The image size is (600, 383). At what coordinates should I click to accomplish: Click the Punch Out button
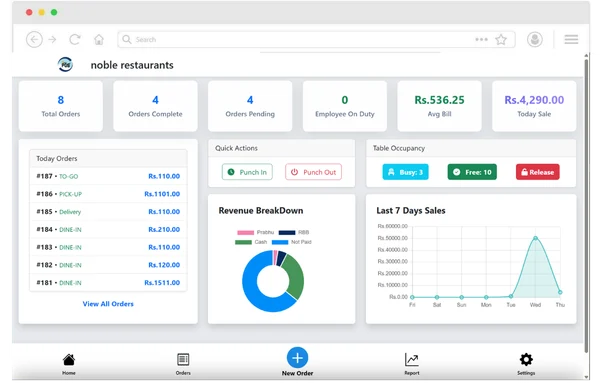pos(313,172)
